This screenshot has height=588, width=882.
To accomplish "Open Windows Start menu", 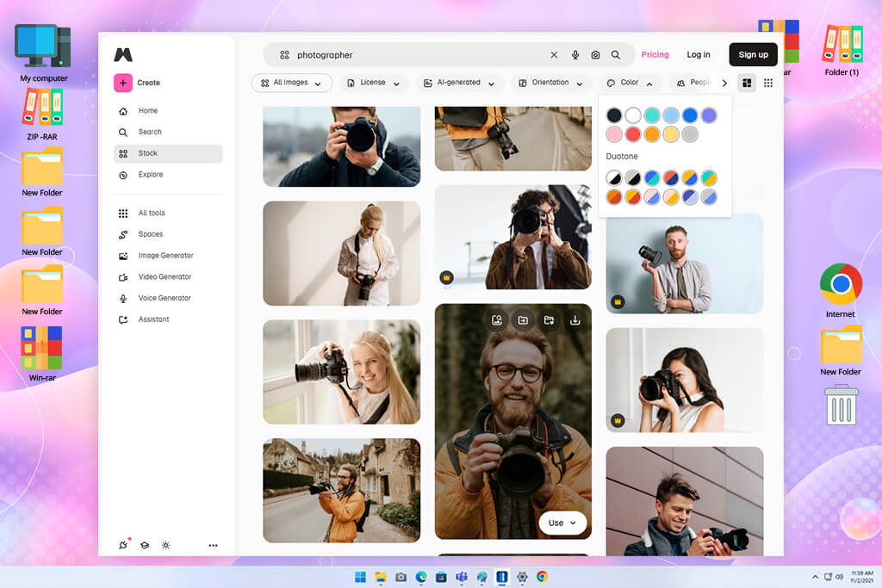I will tap(360, 577).
